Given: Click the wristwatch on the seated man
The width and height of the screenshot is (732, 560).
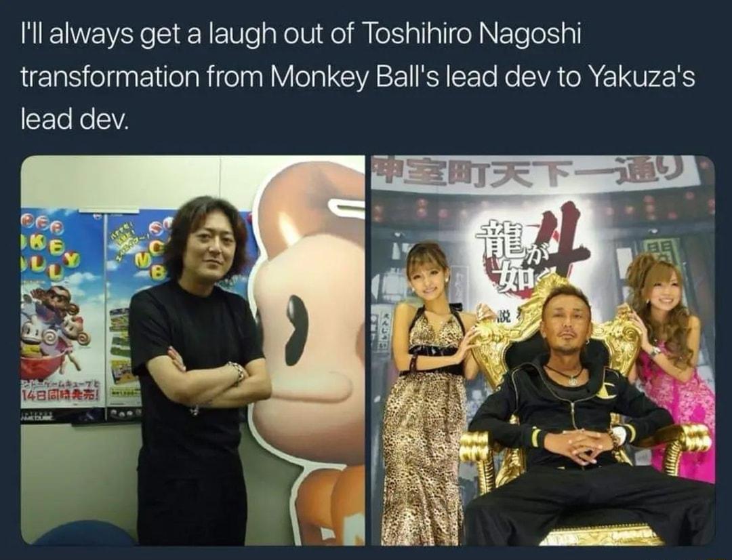Looking at the screenshot, I should tap(619, 436).
